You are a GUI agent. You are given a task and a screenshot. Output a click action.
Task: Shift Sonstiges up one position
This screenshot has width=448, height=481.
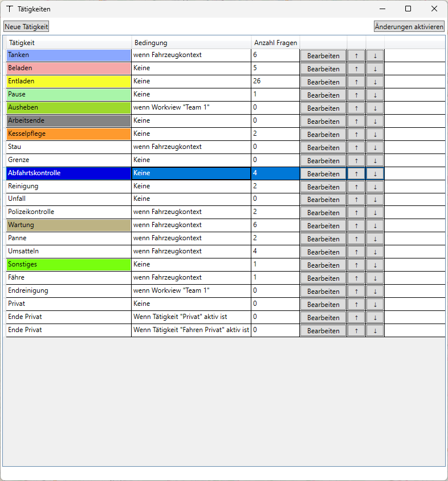coord(356,265)
